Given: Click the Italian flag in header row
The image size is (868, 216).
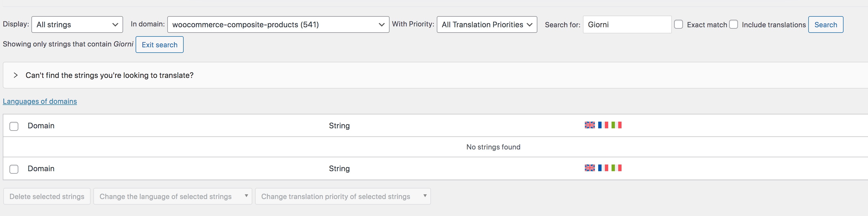Looking at the screenshot, I should pos(617,125).
